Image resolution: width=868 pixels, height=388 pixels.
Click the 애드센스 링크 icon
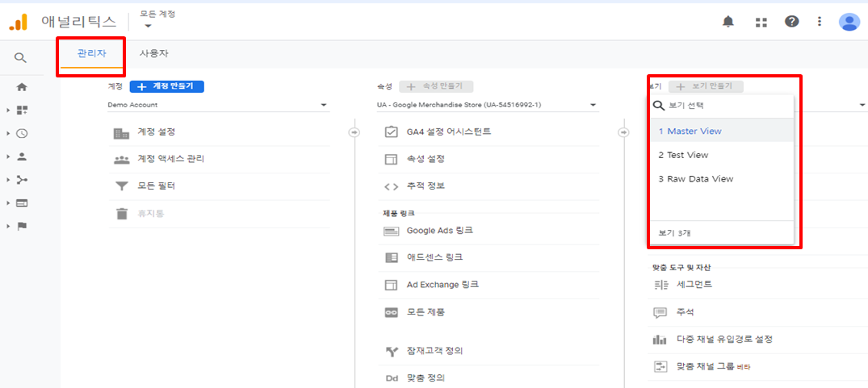[x=392, y=257]
